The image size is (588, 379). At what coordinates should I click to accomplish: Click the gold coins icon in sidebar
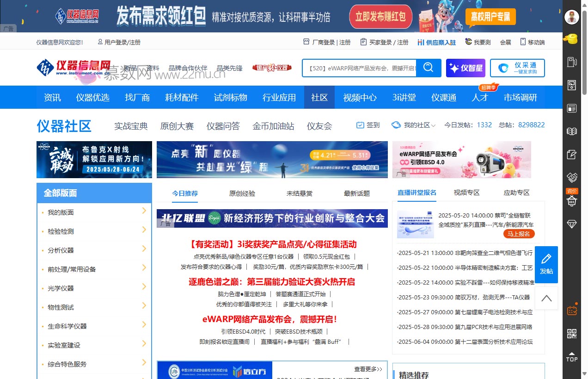[x=572, y=39]
